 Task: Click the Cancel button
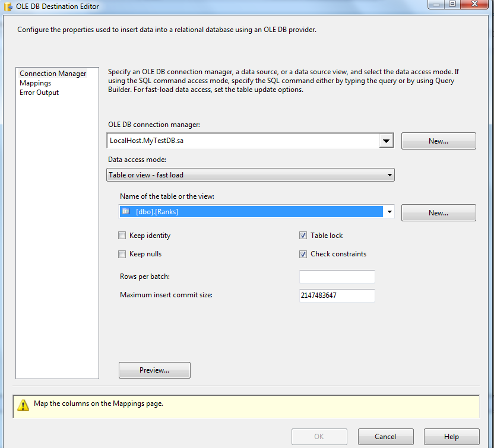(x=385, y=436)
